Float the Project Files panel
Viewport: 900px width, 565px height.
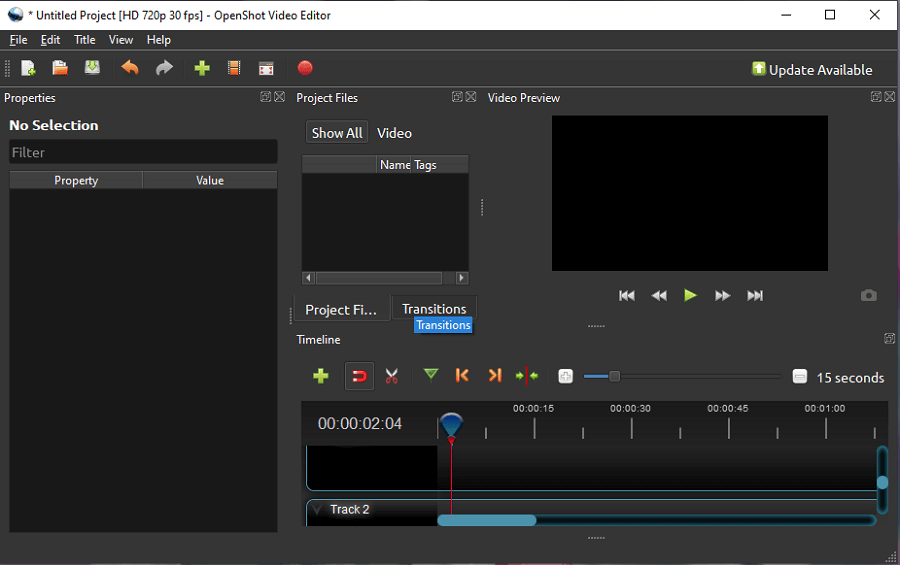click(x=457, y=96)
